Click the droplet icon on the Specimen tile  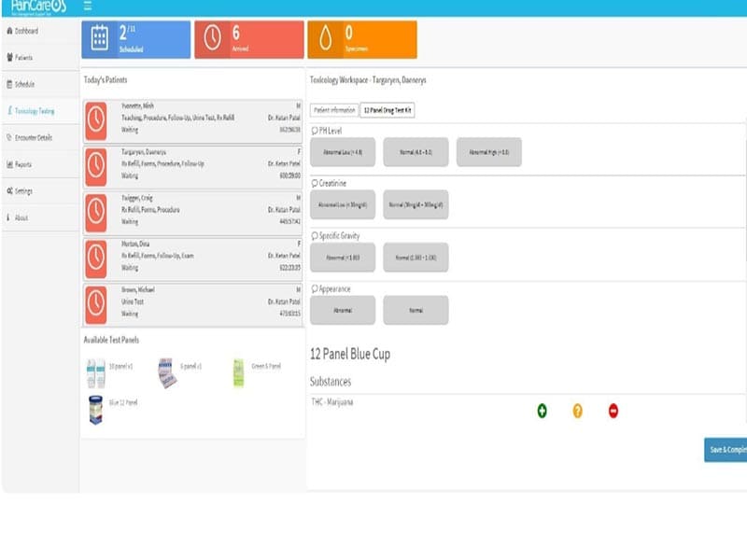tap(325, 38)
